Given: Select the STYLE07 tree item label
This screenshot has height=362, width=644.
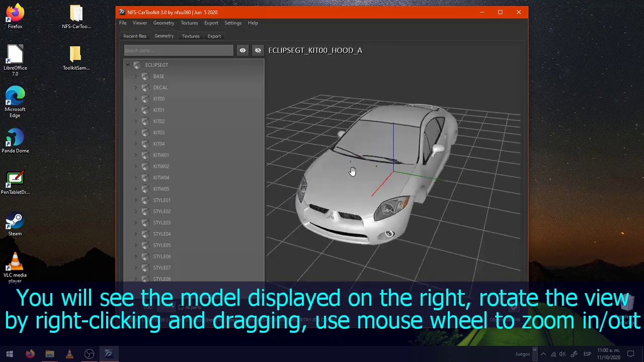Looking at the screenshot, I should point(162,267).
